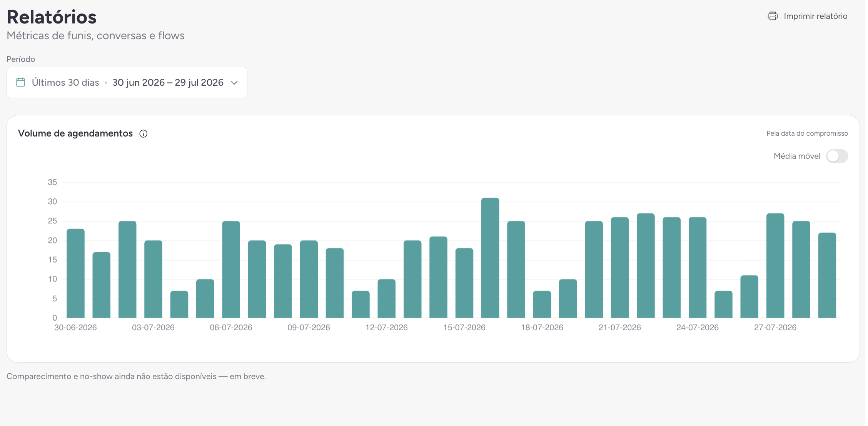This screenshot has width=868, height=426.
Task: Click the "Relatórios" page heading
Action: point(52,17)
